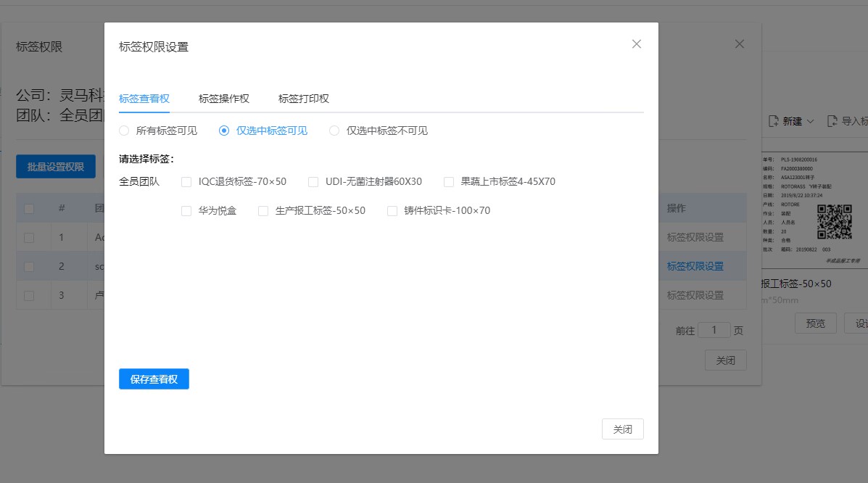Image resolution: width=868 pixels, height=483 pixels.
Task: Enable the 果蔬上市标签4-45X70 checkbox
Action: point(449,182)
